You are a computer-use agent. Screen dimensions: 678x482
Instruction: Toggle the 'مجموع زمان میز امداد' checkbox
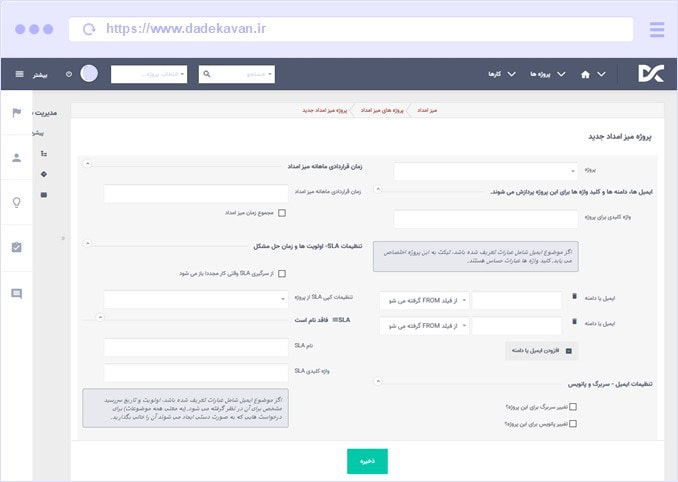(x=282, y=213)
